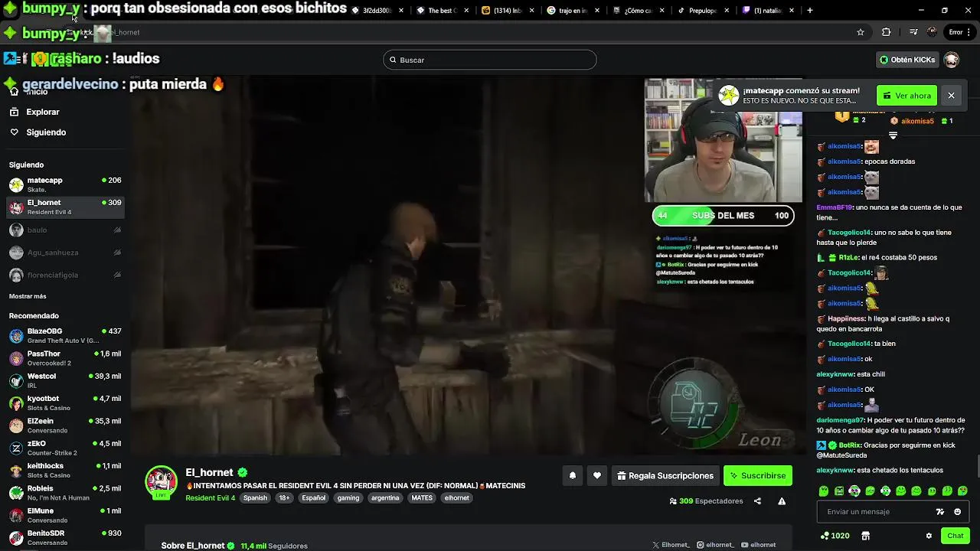
Task: Open elhornet_ Instagram social link
Action: [x=715, y=545]
